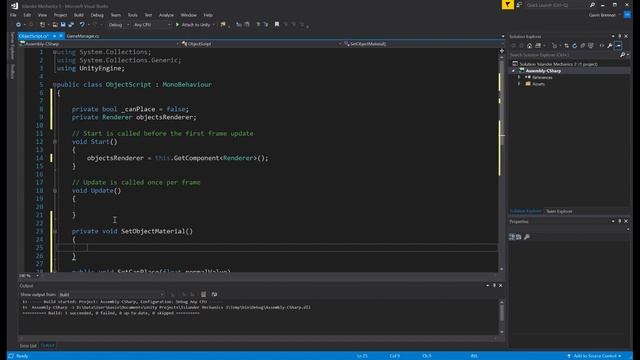This screenshot has width=640, height=360.
Task: Click the feedback icon beside Quick Launch
Action: coord(519,5)
